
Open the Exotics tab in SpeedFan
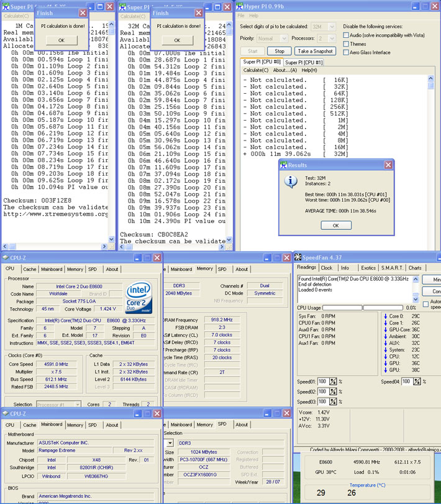coord(368,268)
